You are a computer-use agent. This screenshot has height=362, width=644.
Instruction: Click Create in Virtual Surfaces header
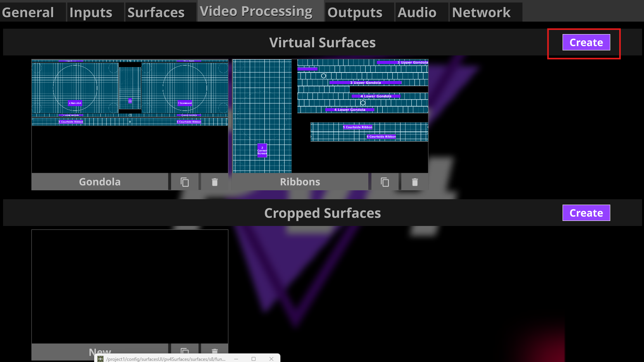pos(586,42)
